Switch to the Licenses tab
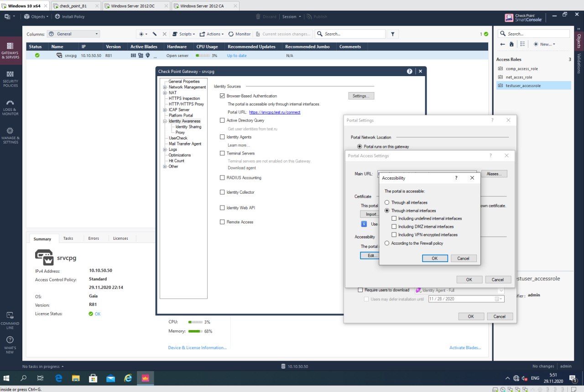Image resolution: width=584 pixels, height=392 pixels. [120, 238]
